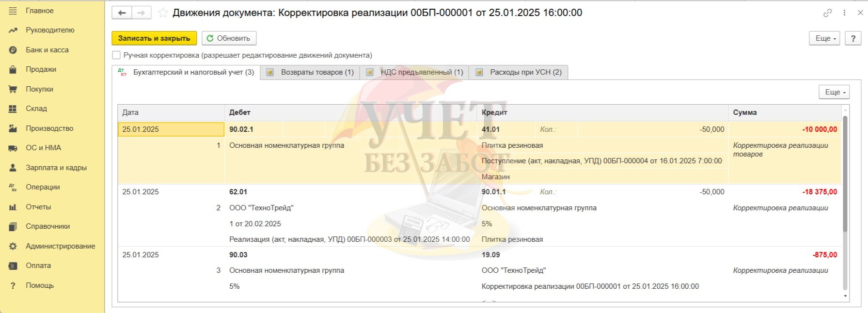Click the Покупки cart icon
Screen dimensions: 868x313
[x=13, y=89]
